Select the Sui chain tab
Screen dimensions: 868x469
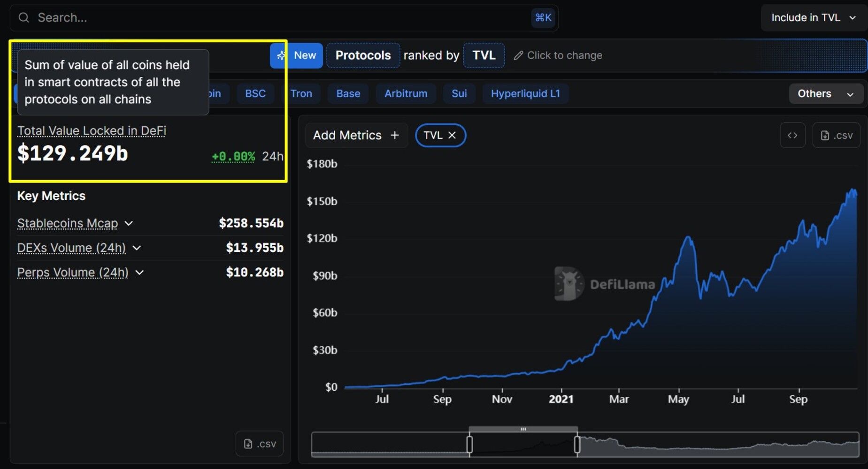459,93
